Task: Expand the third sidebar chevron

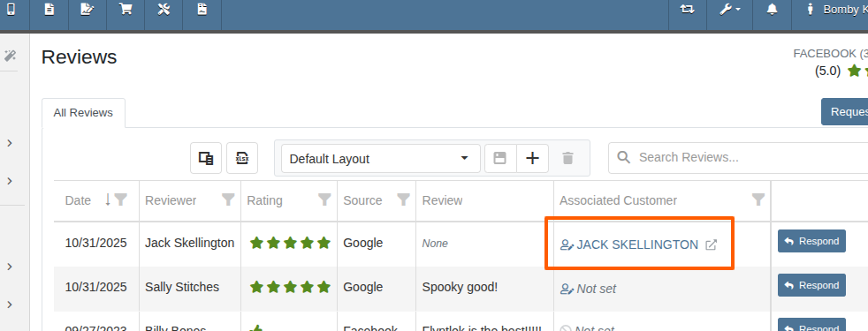Action: coord(10,267)
